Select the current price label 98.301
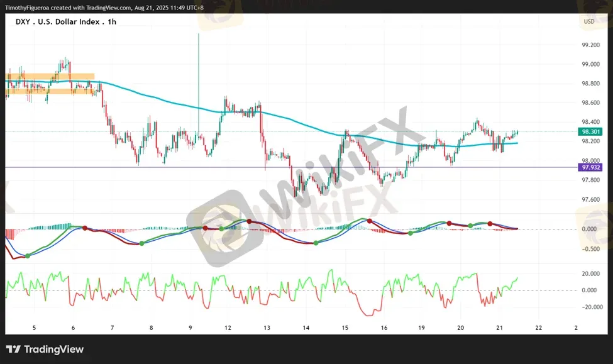613x364 pixels. coord(590,132)
